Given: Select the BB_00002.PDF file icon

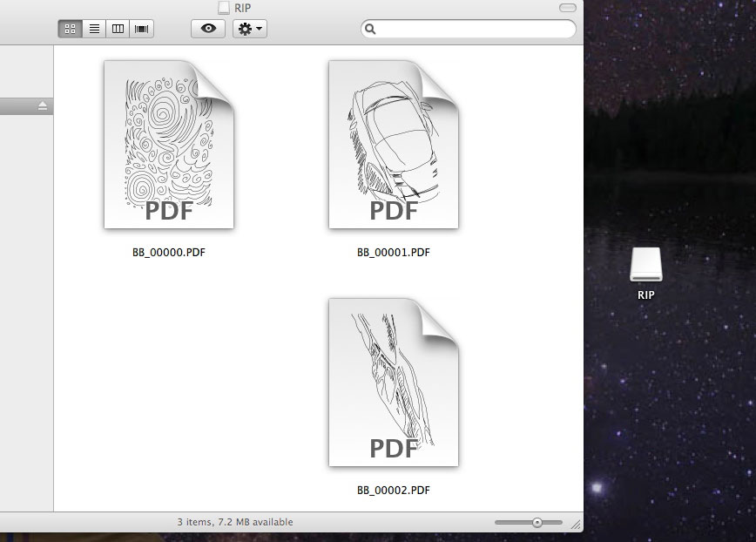Looking at the screenshot, I should click(x=394, y=382).
